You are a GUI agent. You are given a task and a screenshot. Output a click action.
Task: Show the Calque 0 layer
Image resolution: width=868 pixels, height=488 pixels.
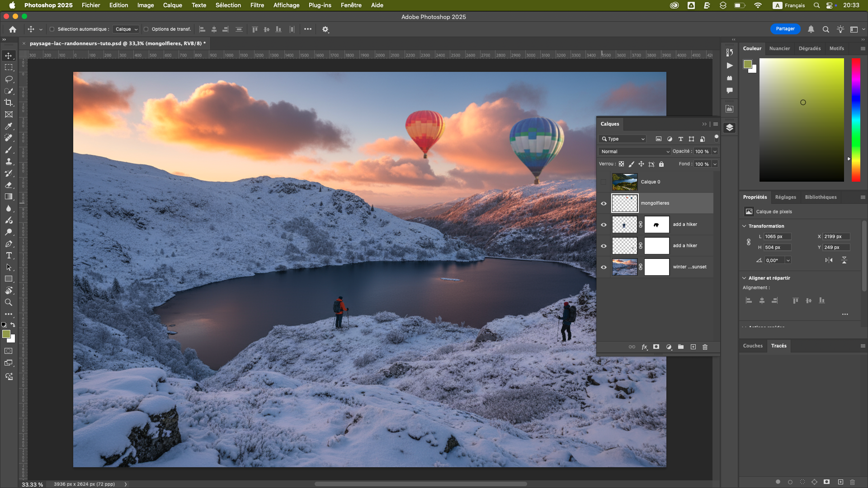[604, 182]
